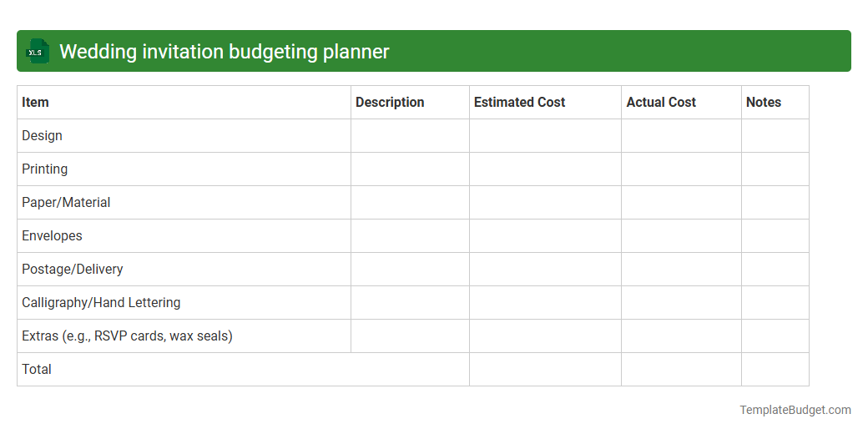This screenshot has width=868, height=434.
Task: Click the Estimated Cost cell for Printing
Action: tap(545, 169)
